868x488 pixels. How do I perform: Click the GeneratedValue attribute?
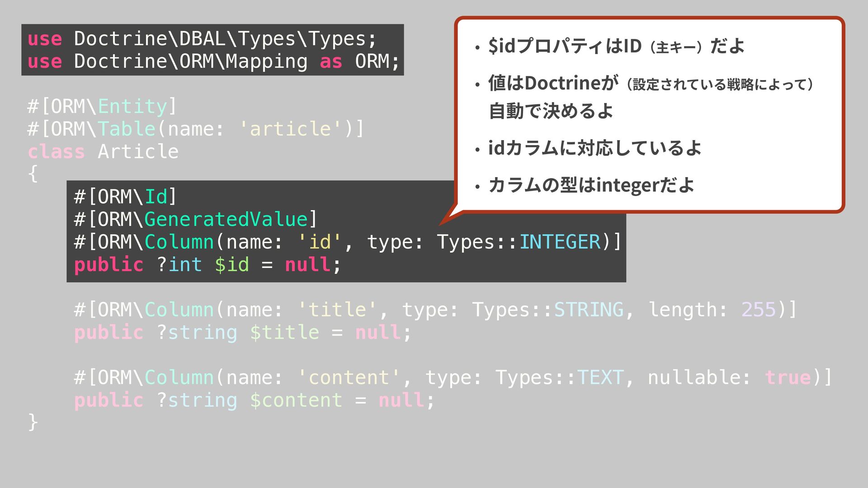[226, 220]
